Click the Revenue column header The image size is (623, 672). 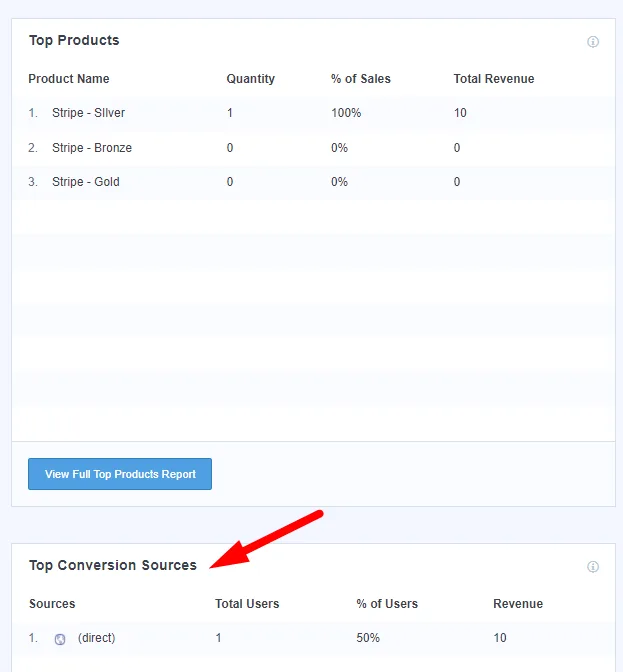[x=518, y=604]
